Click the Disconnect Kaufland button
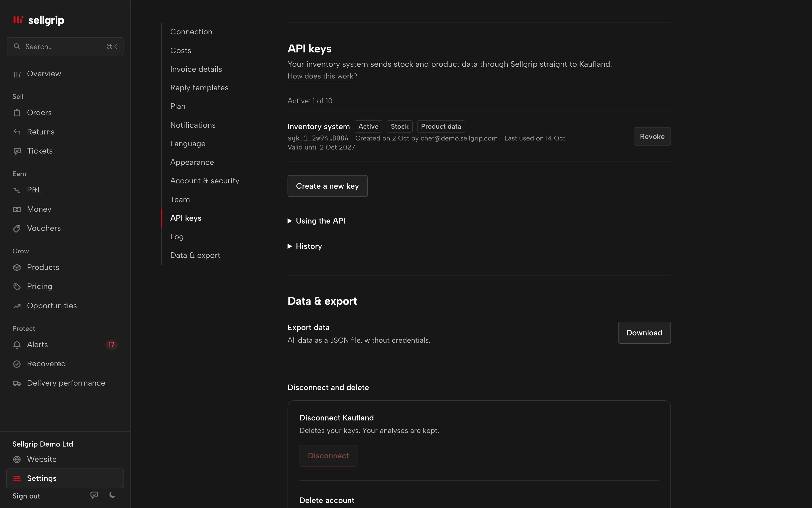This screenshot has height=508, width=812. pos(328,456)
